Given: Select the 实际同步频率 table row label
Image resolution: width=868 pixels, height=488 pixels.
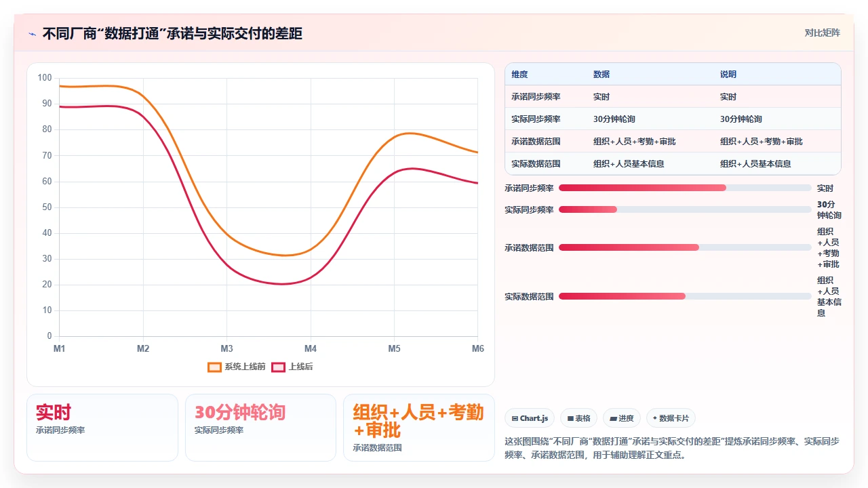Looking at the screenshot, I should click(x=536, y=119).
